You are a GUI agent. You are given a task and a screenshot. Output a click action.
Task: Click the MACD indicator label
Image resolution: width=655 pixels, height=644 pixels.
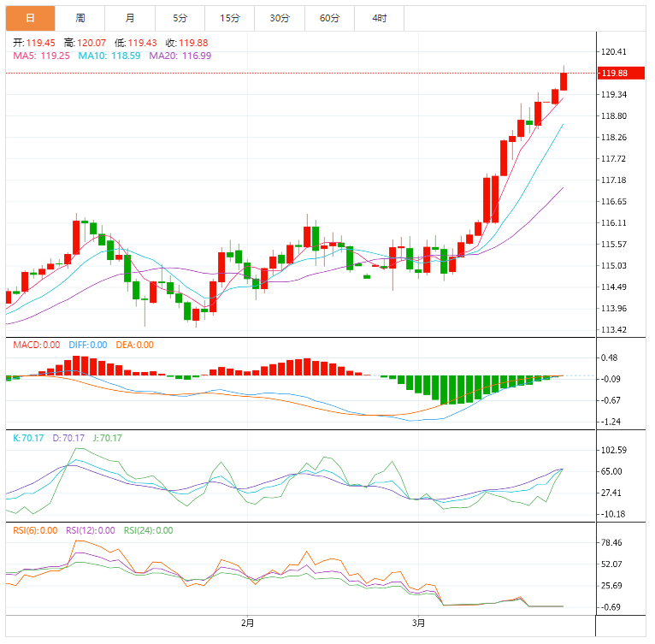pos(36,345)
